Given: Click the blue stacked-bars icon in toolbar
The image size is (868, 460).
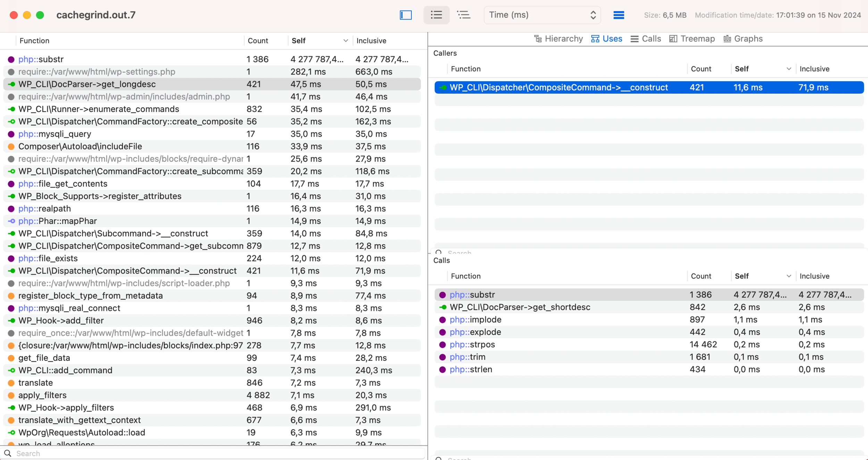Looking at the screenshot, I should point(619,15).
